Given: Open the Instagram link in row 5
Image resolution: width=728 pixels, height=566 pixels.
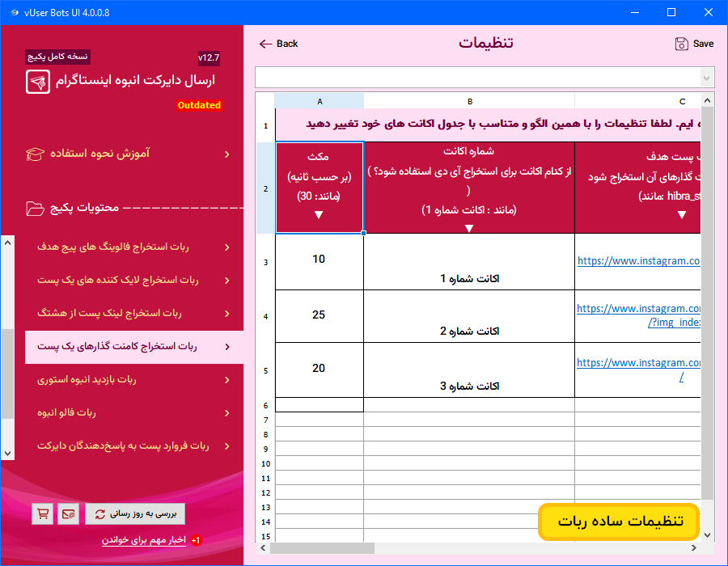Looking at the screenshot, I should pyautogui.click(x=638, y=370).
